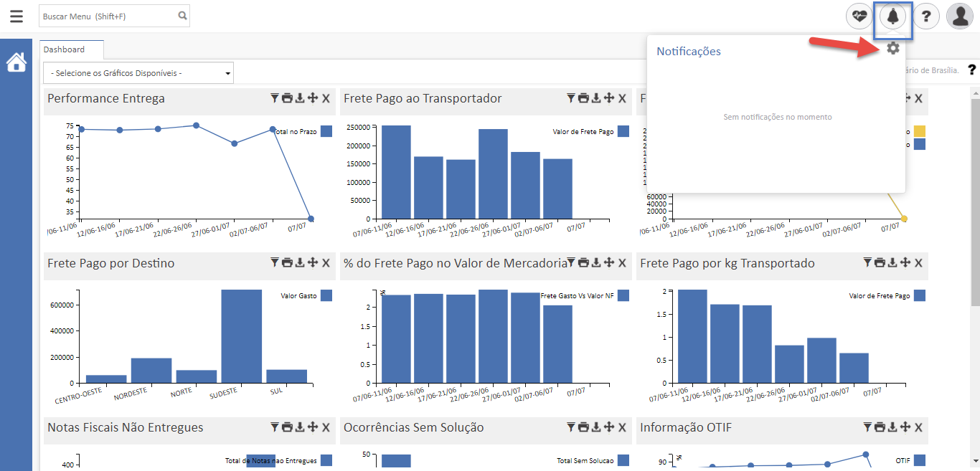This screenshot has width=980, height=471.
Task: Click the Buscar Menu search field
Action: click(108, 16)
